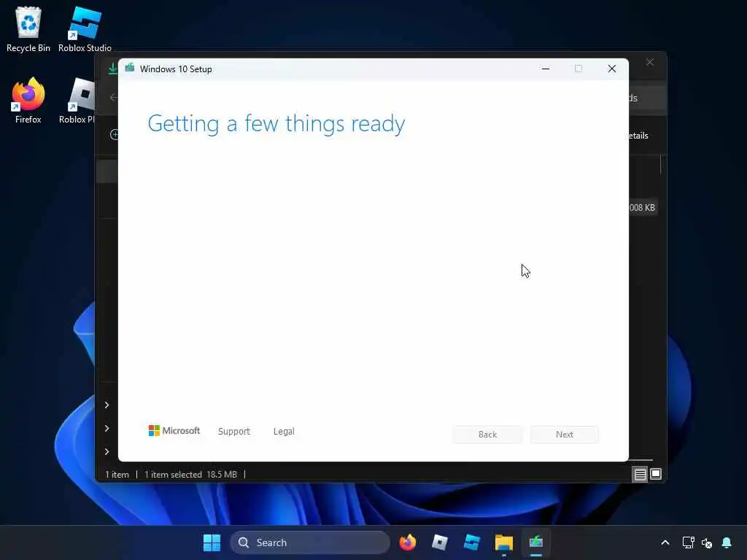This screenshot has width=747, height=560.
Task: Click the Details label in File Explorer
Action: click(638, 136)
